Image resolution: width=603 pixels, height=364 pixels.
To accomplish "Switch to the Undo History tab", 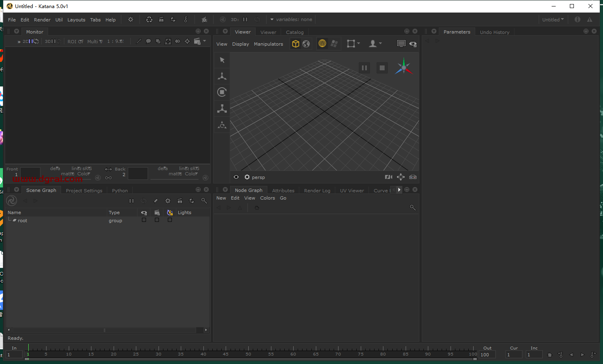I will tap(495, 32).
